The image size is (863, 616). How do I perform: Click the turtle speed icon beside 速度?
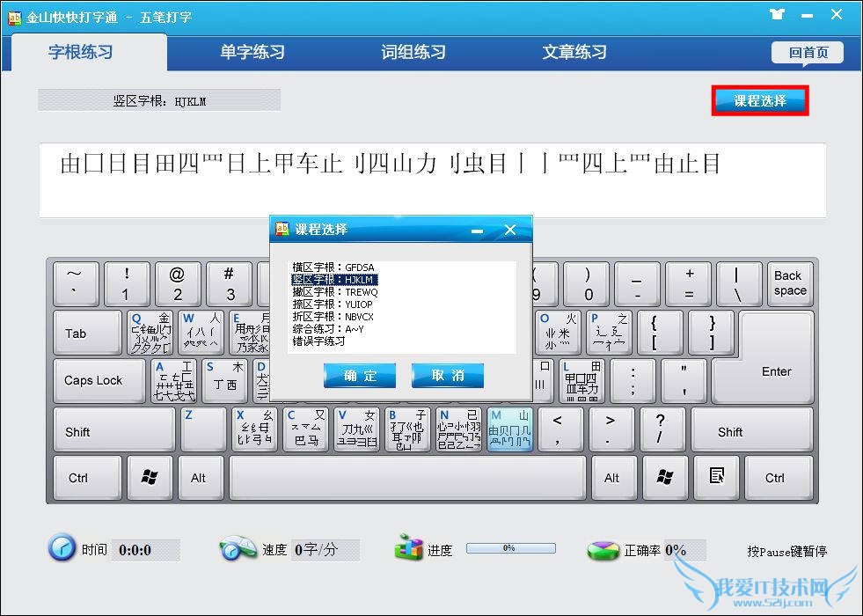238,548
